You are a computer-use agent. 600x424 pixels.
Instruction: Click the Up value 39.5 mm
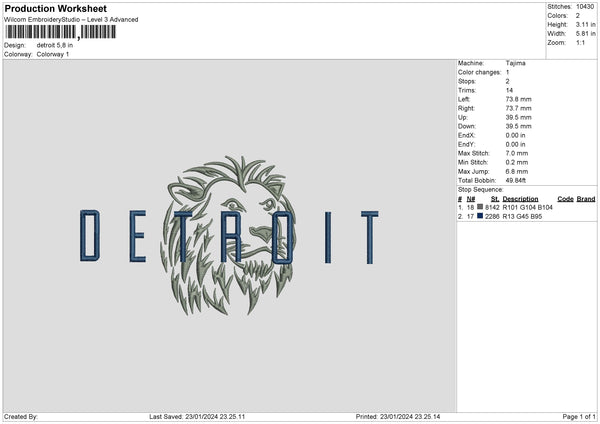coord(518,117)
